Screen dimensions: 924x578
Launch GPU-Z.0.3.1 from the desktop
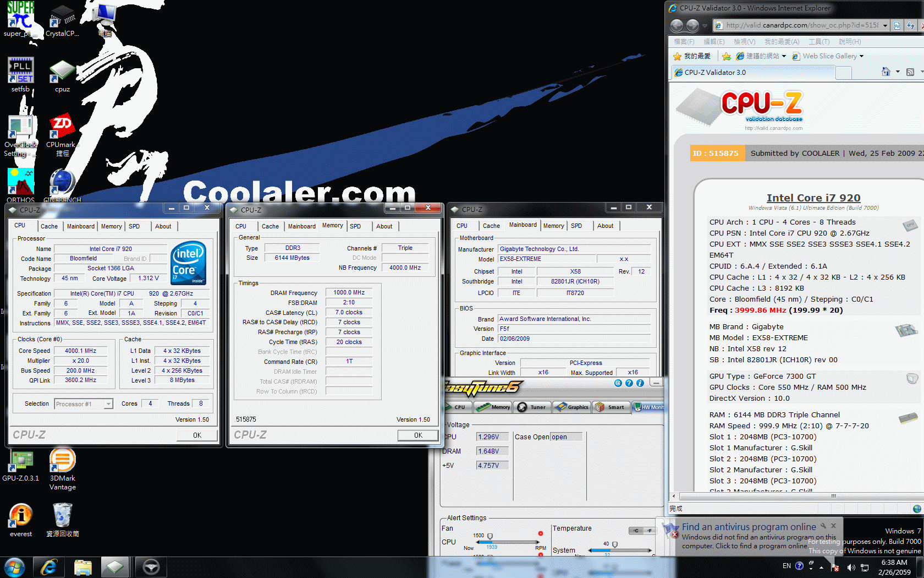click(20, 466)
